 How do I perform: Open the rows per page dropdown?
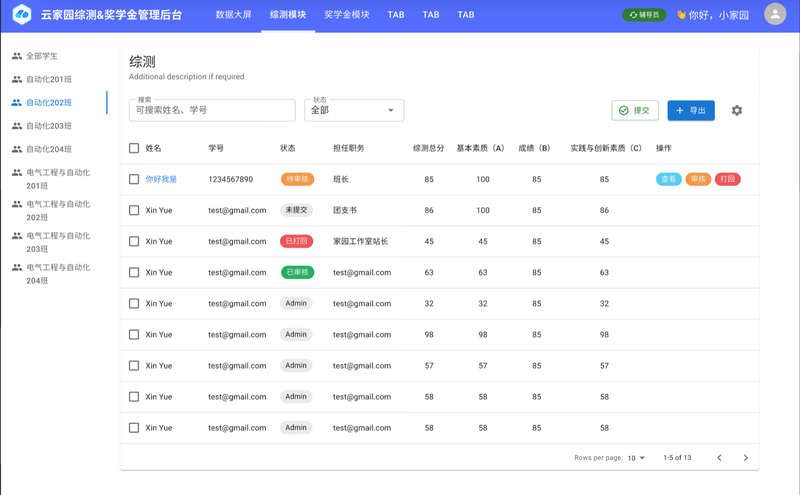coord(636,458)
